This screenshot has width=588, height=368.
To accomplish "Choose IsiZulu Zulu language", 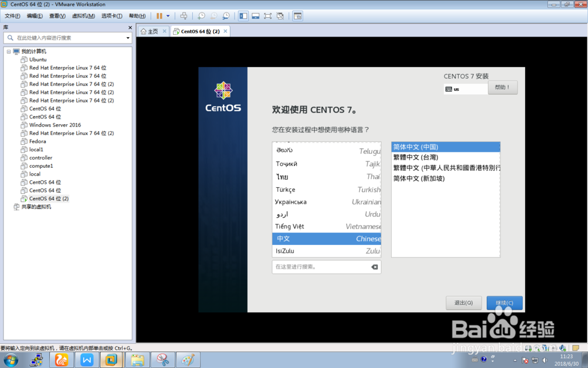I will (326, 251).
